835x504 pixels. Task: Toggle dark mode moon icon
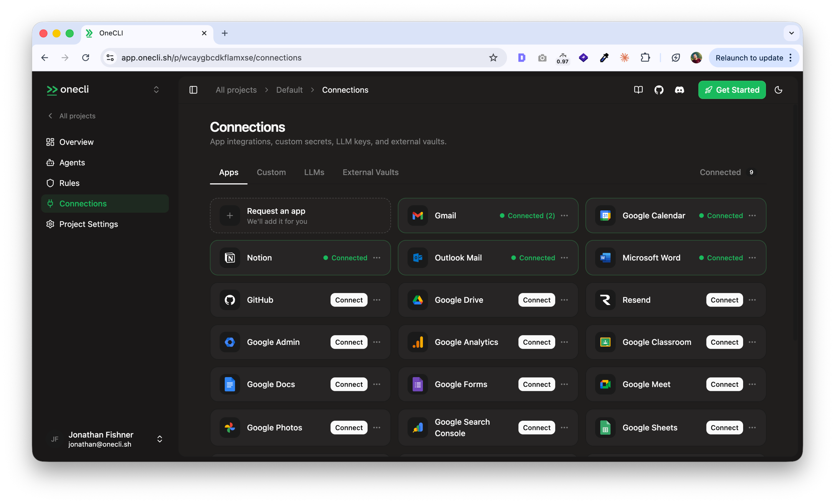tap(779, 90)
